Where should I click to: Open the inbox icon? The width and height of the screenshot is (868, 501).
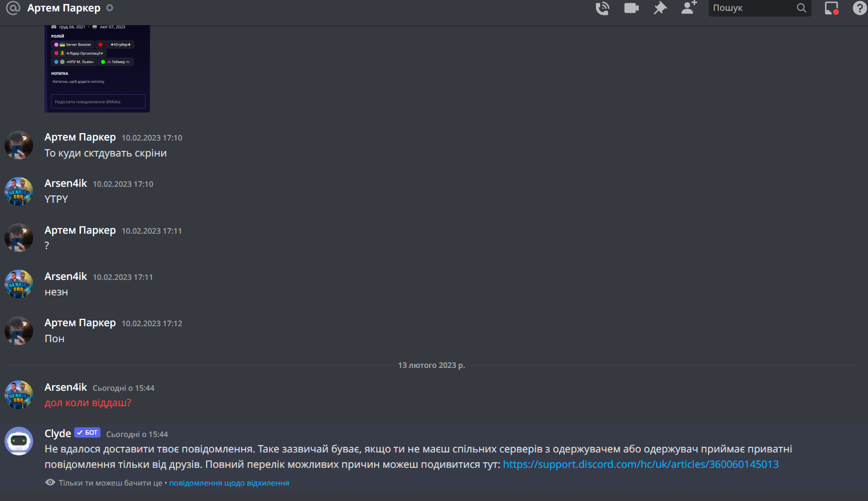pos(831,8)
